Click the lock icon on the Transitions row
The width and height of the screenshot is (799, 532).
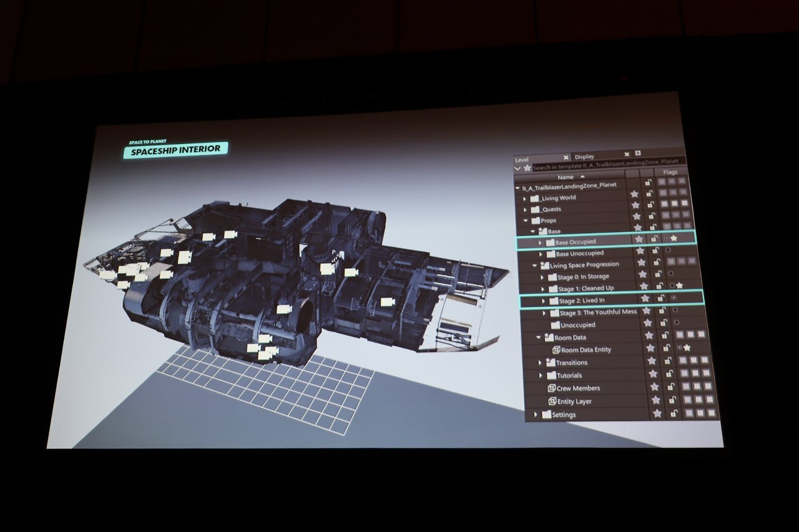pyautogui.click(x=668, y=360)
